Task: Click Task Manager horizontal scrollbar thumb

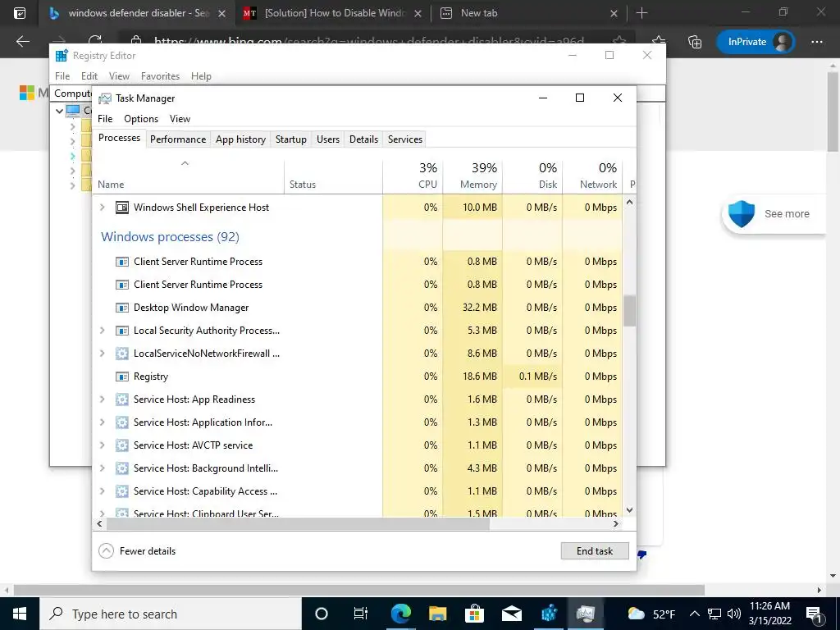Action: (x=298, y=524)
